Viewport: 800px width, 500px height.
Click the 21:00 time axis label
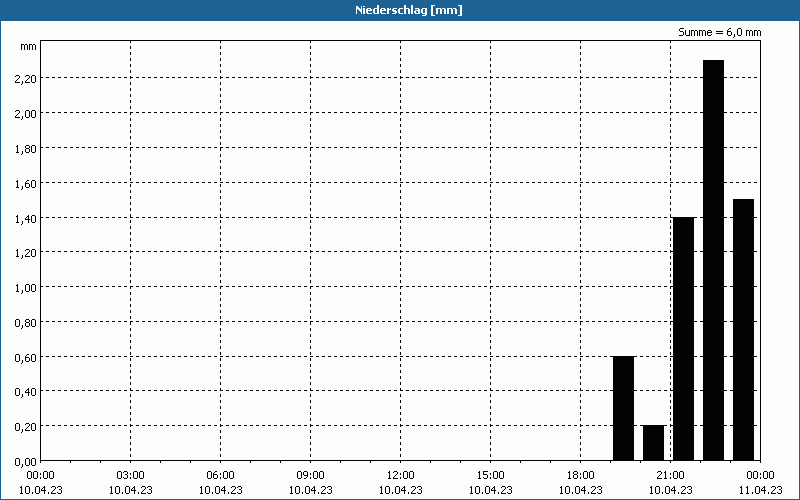coord(670,476)
